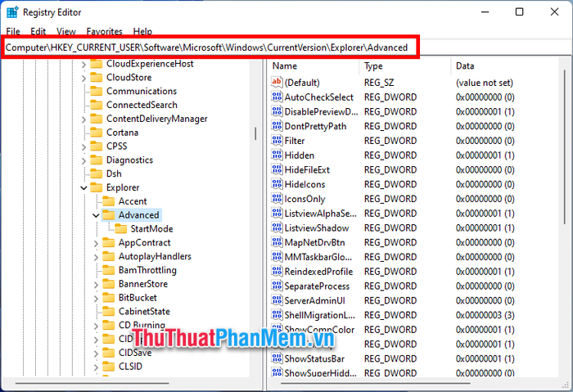Image resolution: width=573 pixels, height=392 pixels.
Task: Sort values by Name column header
Action: 314,65
